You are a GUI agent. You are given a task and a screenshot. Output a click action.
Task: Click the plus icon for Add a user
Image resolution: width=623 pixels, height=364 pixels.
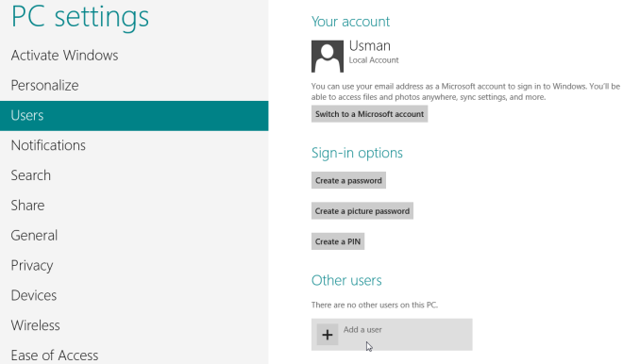coord(328,335)
